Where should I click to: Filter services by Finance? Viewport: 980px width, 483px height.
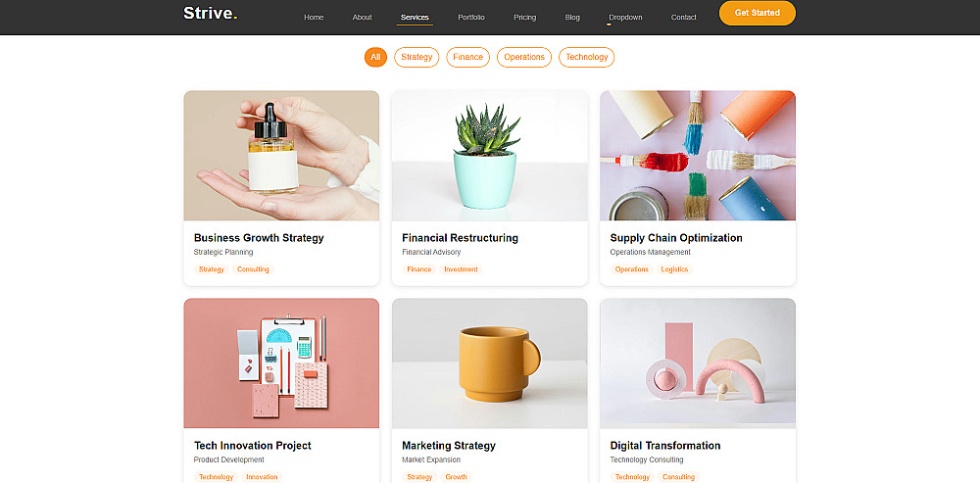[x=468, y=57]
